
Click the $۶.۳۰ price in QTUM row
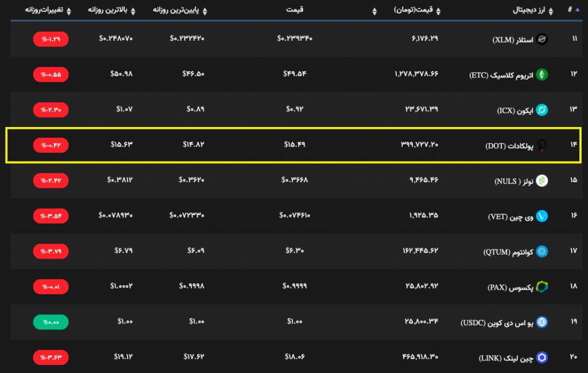pyautogui.click(x=295, y=251)
